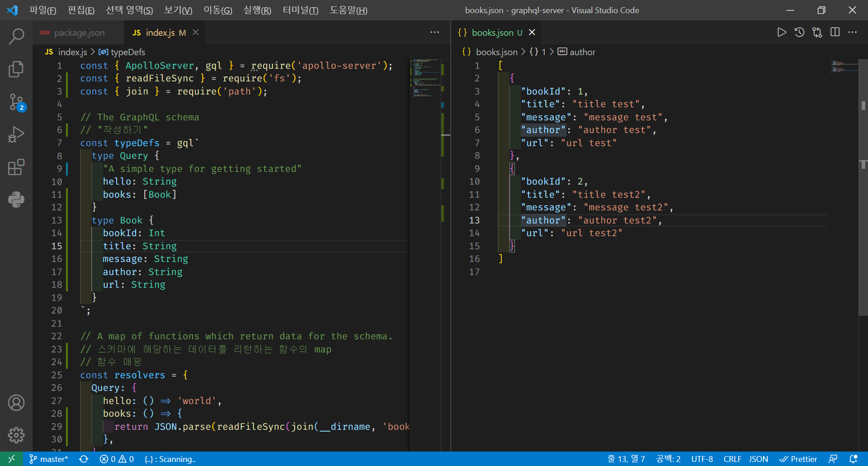This screenshot has width=868, height=466.
Task: Click line number 13 in books.json
Action: (x=474, y=220)
